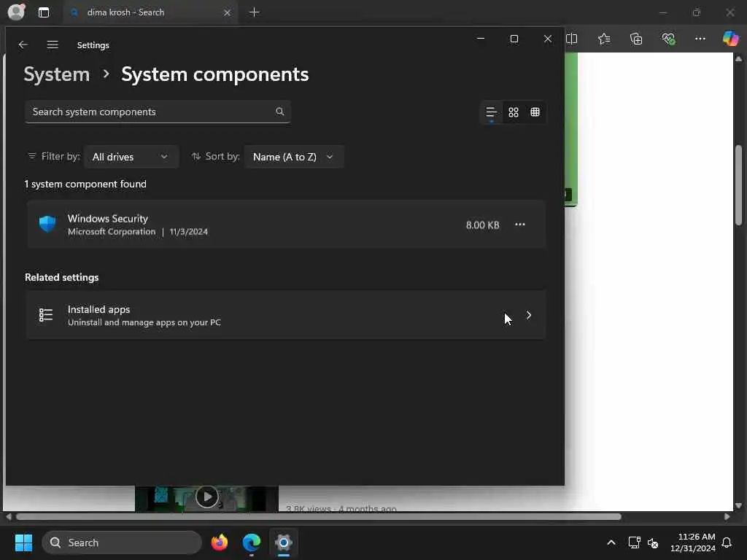The width and height of the screenshot is (747, 560).
Task: Expand the All drives filter dropdown
Action: point(131,157)
